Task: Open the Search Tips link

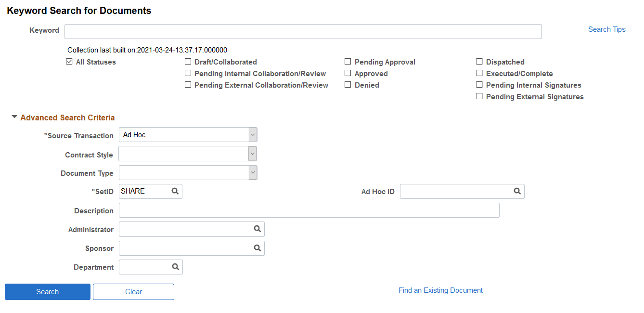Action: [606, 29]
